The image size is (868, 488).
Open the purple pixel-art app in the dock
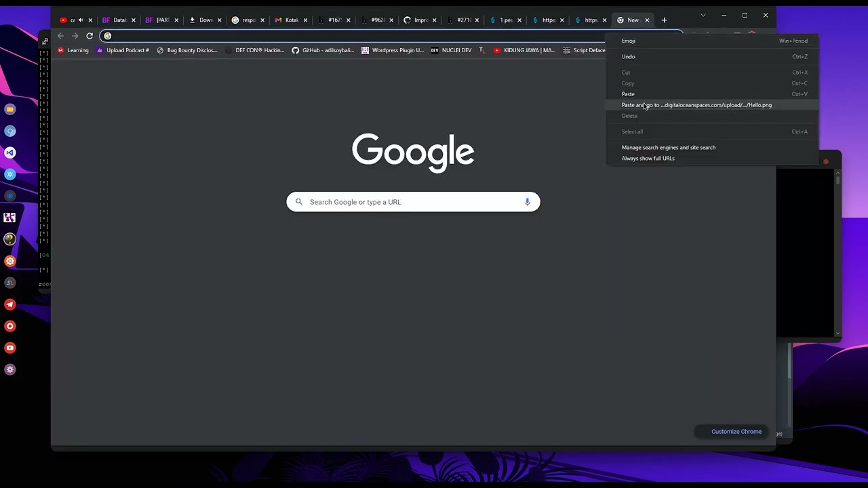tap(10, 218)
